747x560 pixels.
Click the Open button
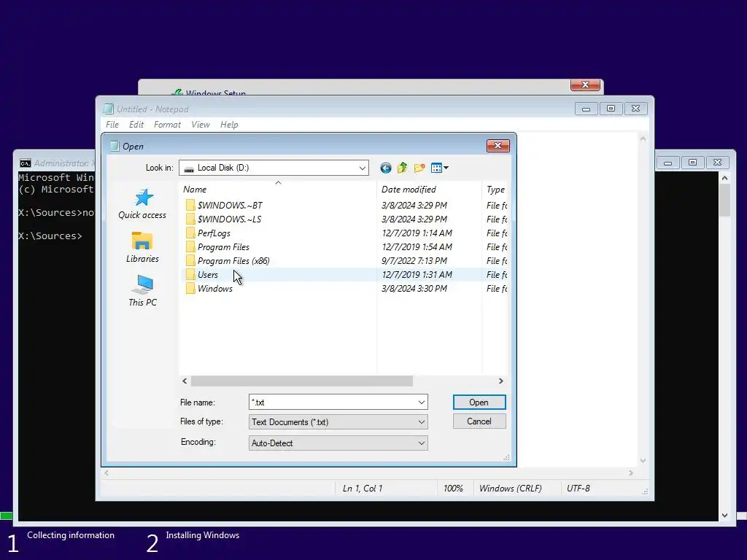479,402
